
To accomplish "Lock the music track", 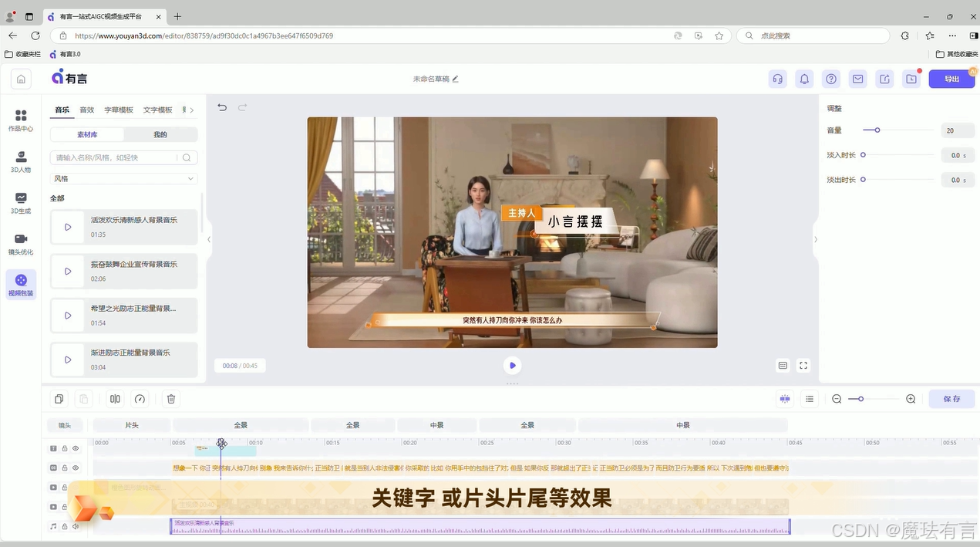I will point(65,526).
